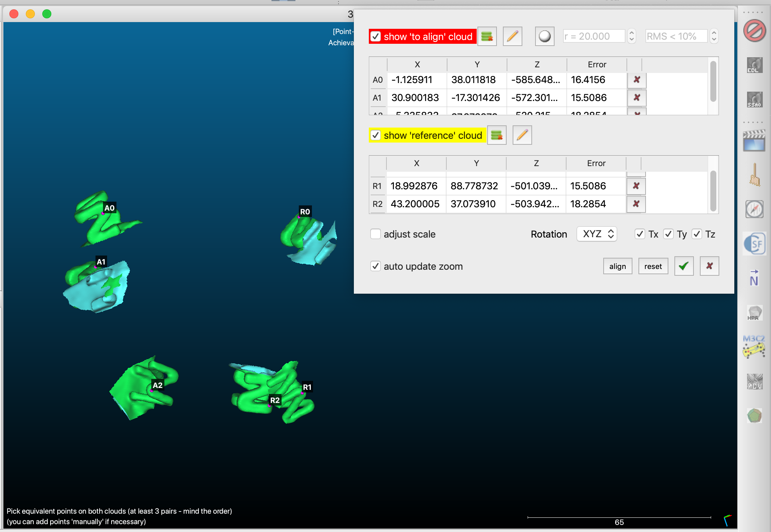The height and width of the screenshot is (532, 771).
Task: Validate alignment with green checkmark button
Action: pyautogui.click(x=684, y=266)
